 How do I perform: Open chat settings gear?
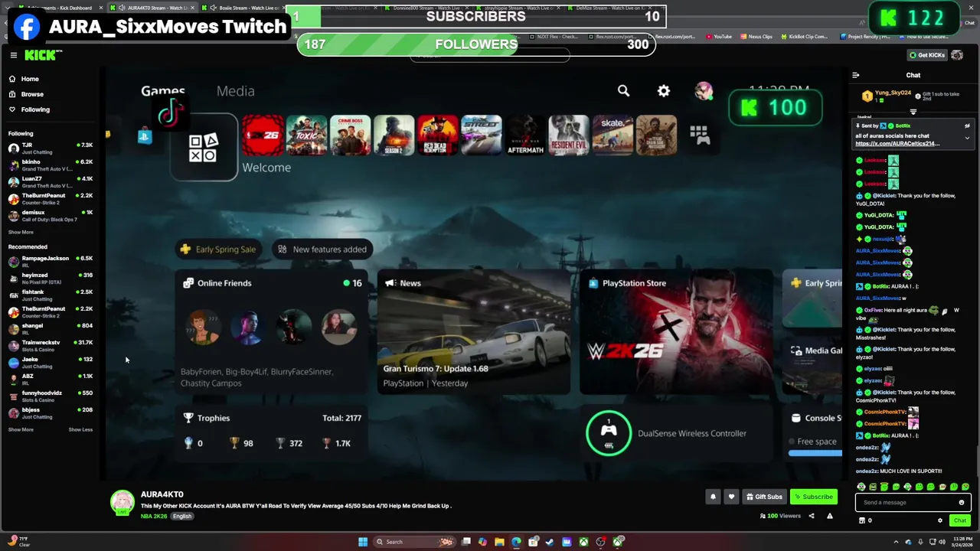940,520
